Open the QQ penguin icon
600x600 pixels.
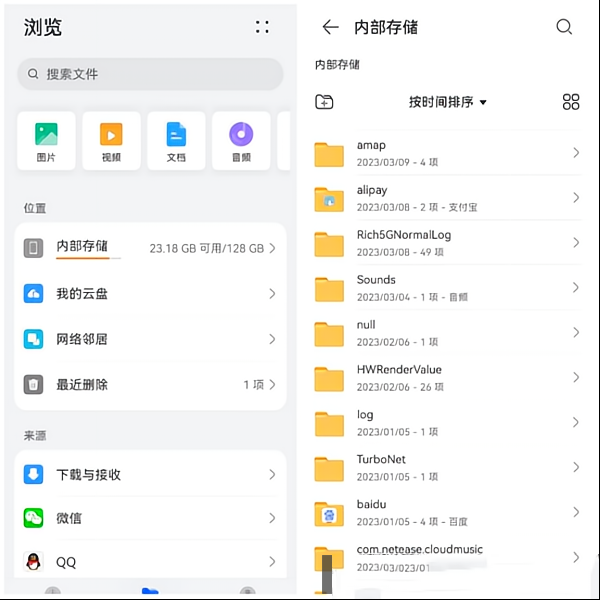tap(33, 562)
